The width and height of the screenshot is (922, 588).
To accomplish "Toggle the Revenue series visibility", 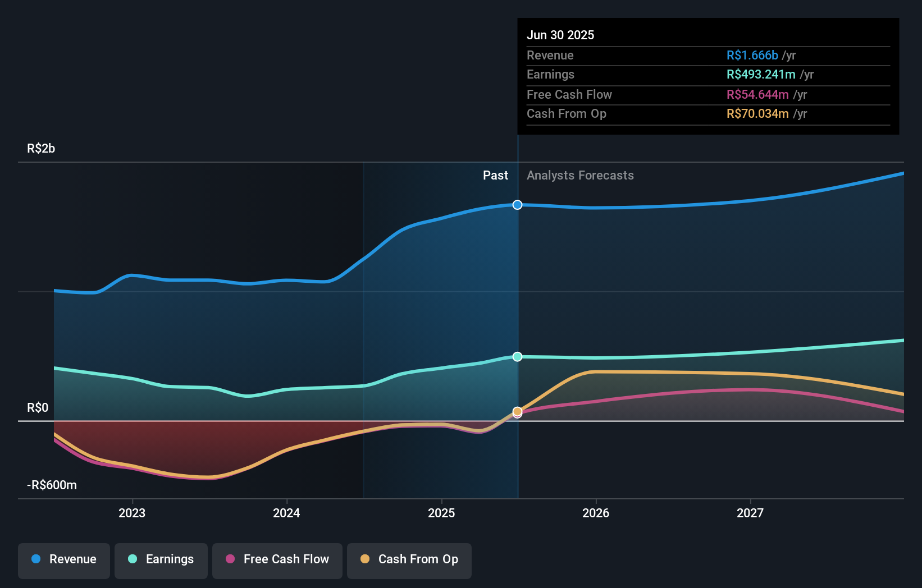I will tap(63, 561).
